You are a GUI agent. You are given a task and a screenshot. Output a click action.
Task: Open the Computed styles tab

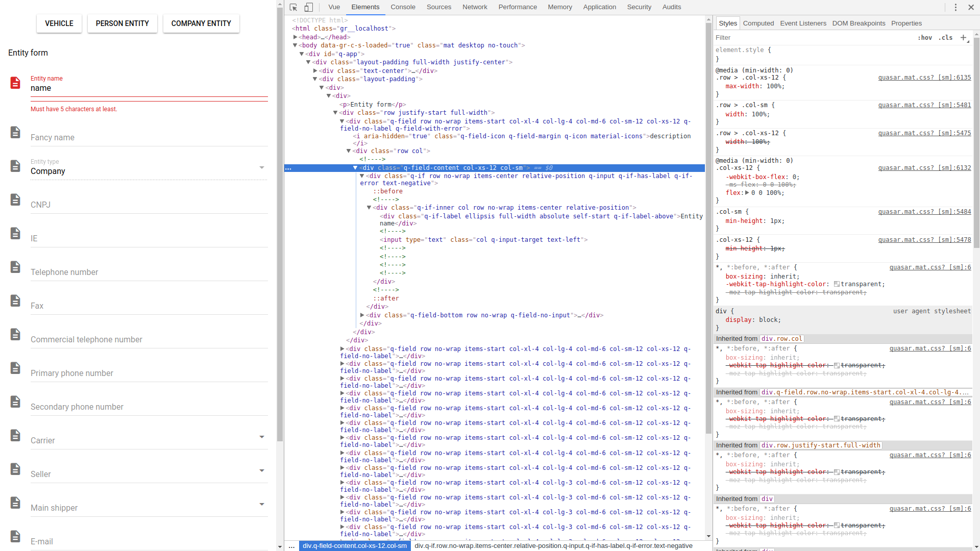[x=759, y=23]
